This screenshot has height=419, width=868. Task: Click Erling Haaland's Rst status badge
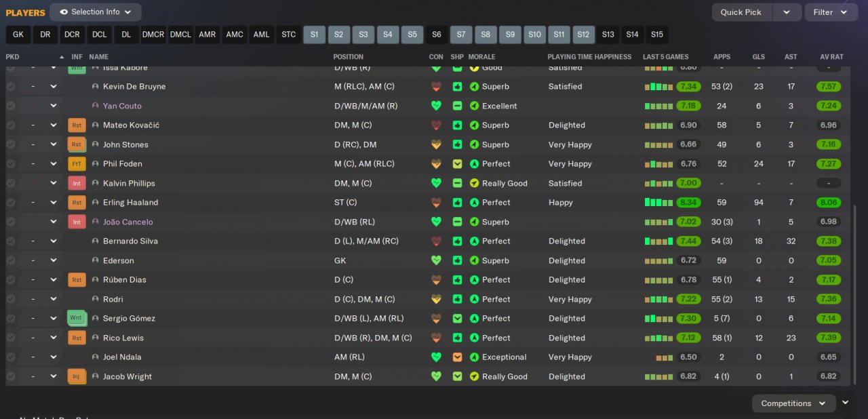(x=77, y=202)
